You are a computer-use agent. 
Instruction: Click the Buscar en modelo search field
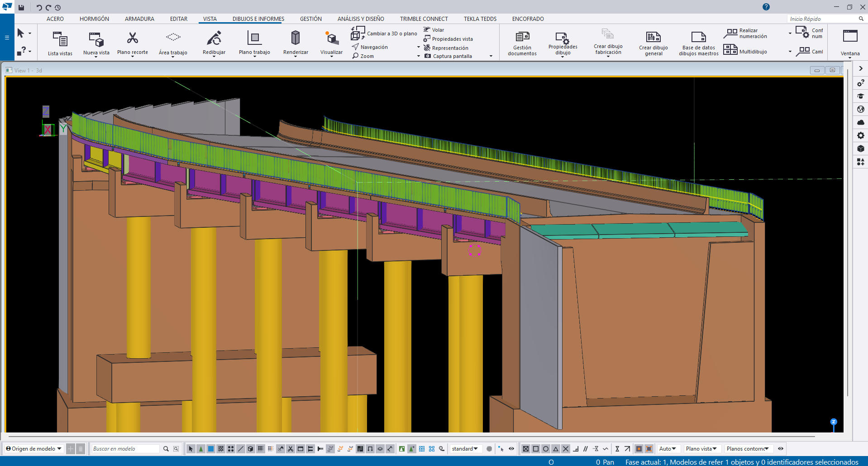click(x=125, y=449)
